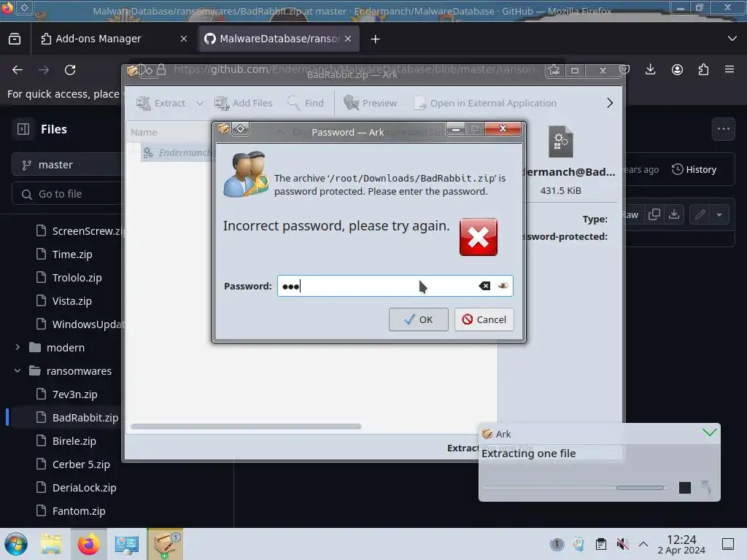
Task: Reload the page in Firefox
Action: coord(70,70)
